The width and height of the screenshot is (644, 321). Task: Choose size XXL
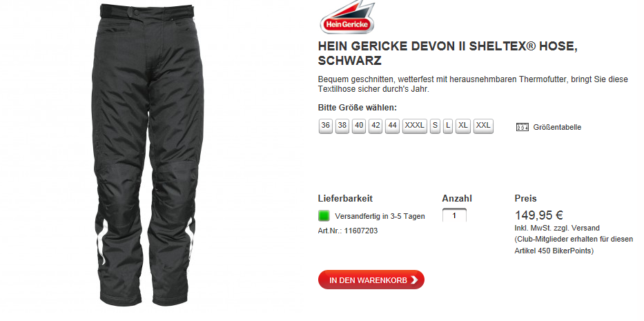(x=483, y=126)
